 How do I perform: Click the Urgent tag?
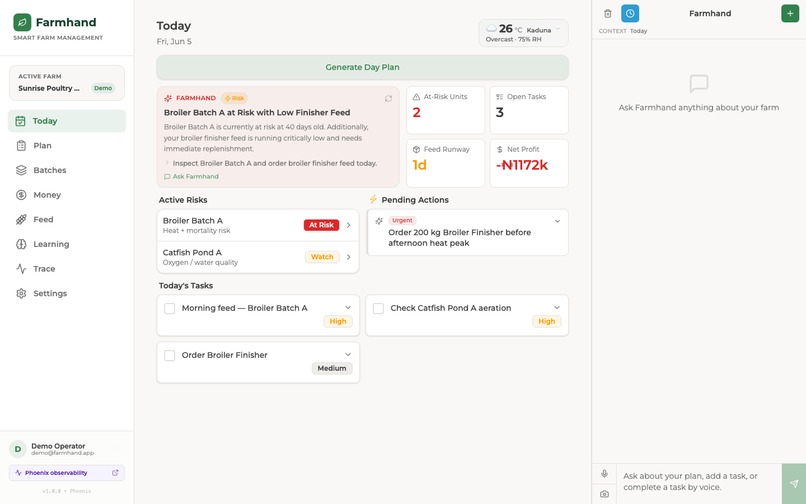[402, 220]
